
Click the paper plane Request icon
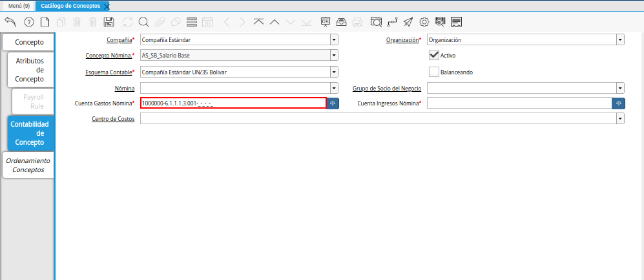coord(408,22)
